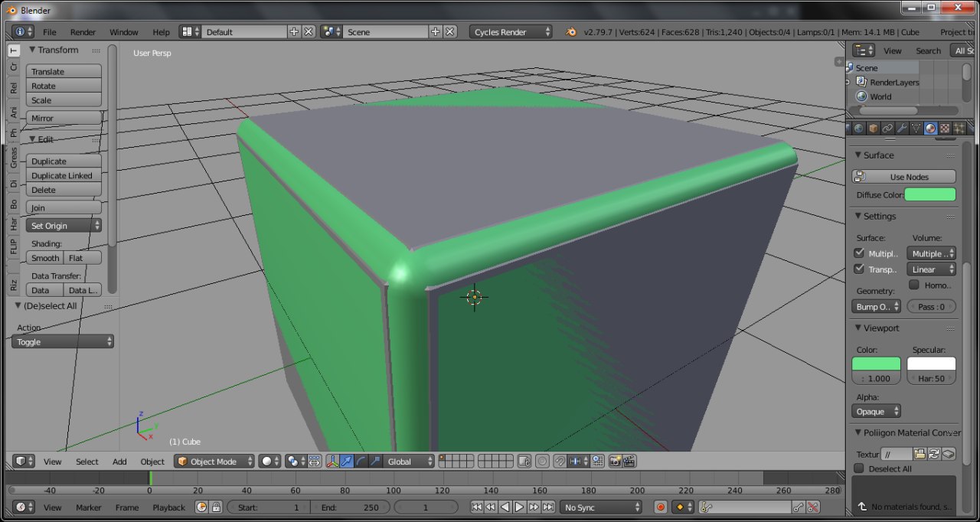
Task: Toggle the layer lock to scene icon
Action: 524,462
